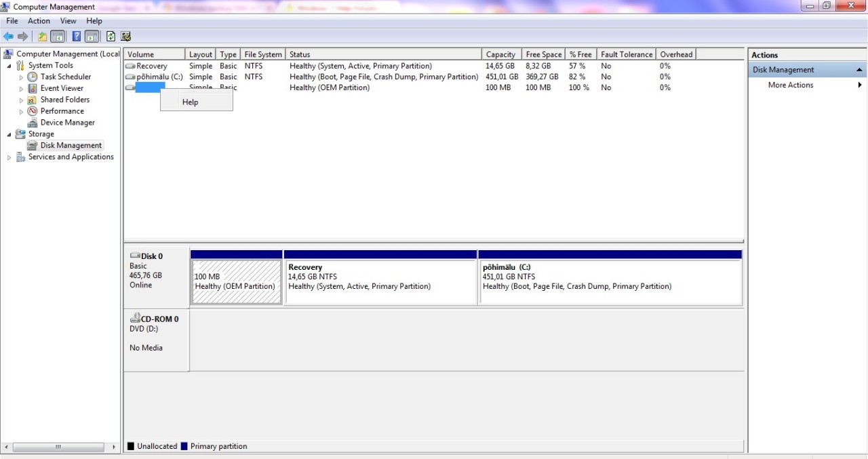868x459 pixels.
Task: Expand Services and Applications node
Action: click(9, 157)
